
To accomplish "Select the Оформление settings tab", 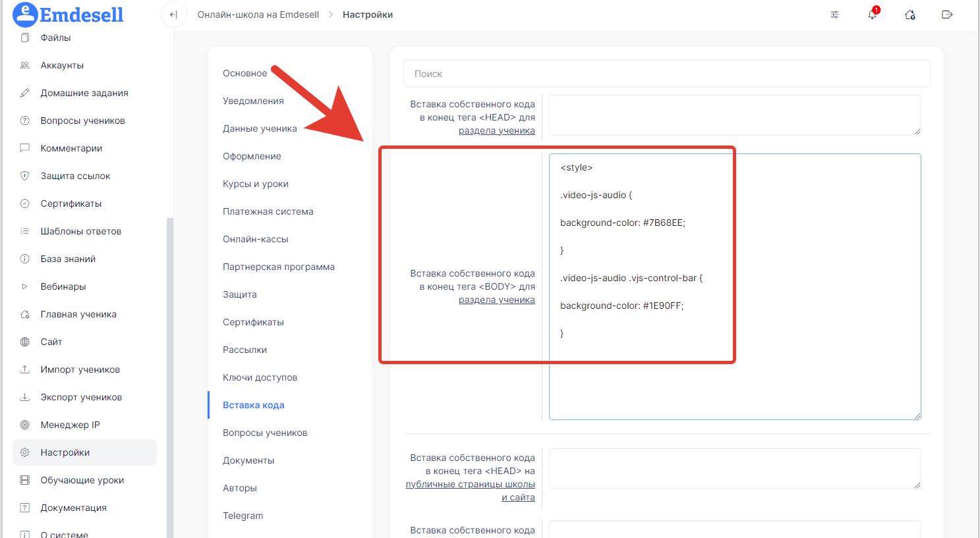I will click(x=252, y=156).
